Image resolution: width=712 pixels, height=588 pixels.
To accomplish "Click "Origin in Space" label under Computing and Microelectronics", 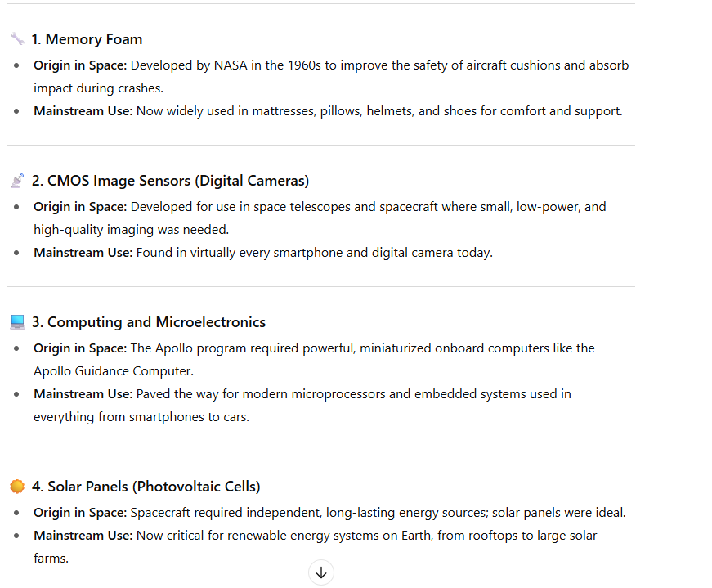I will click(80, 348).
